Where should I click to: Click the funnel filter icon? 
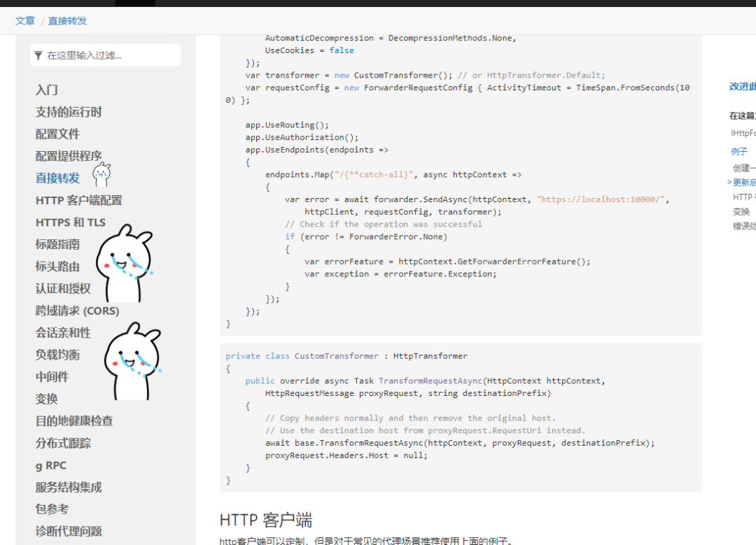38,55
